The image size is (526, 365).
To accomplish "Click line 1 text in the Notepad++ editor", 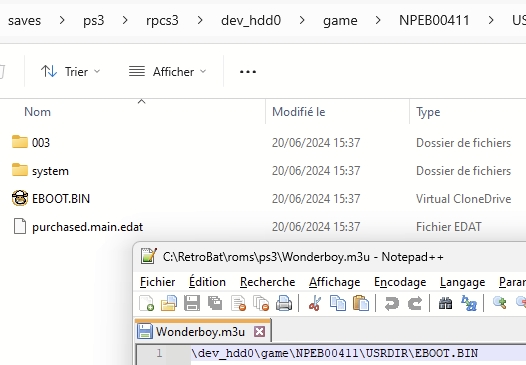I will click(x=334, y=353).
